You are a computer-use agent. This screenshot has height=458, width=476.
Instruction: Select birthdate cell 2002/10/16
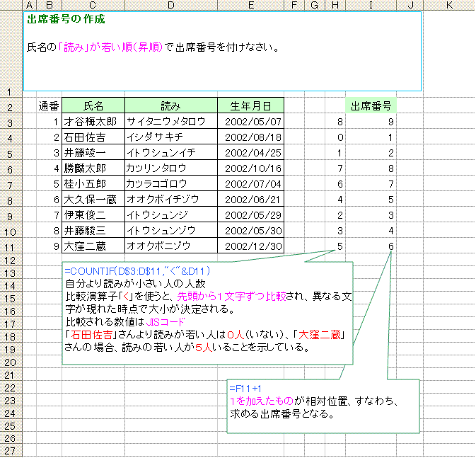251,168
